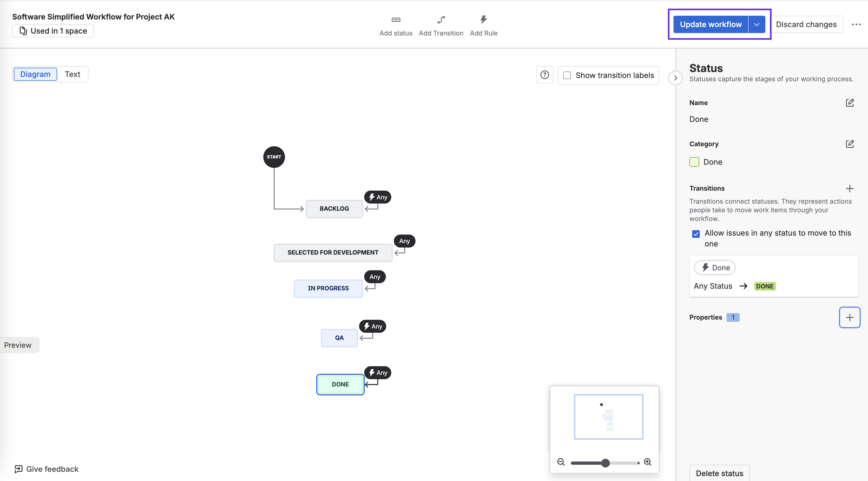Uncheck Allow issues in any status checkbox
Screen dimensions: 868x481
(696, 234)
